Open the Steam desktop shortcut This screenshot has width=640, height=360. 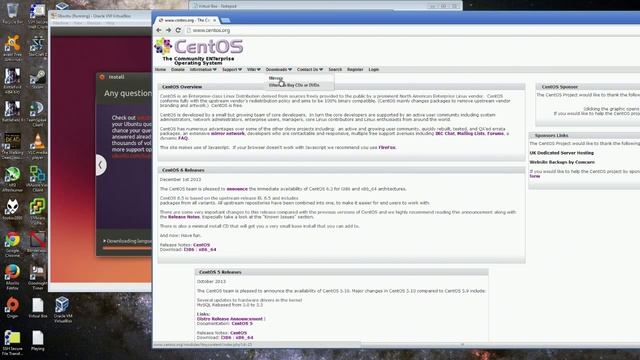click(37, 79)
